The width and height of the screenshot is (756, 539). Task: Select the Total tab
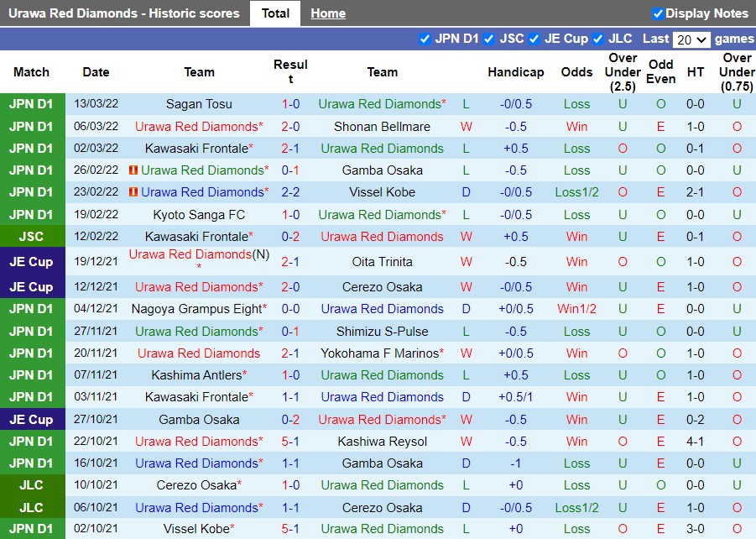[x=275, y=13]
